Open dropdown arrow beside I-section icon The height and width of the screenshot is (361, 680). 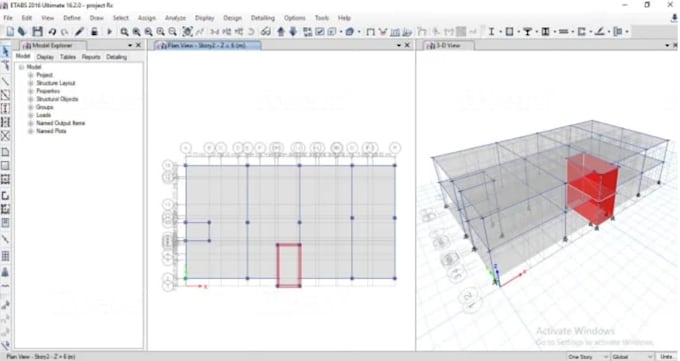tap(500, 32)
